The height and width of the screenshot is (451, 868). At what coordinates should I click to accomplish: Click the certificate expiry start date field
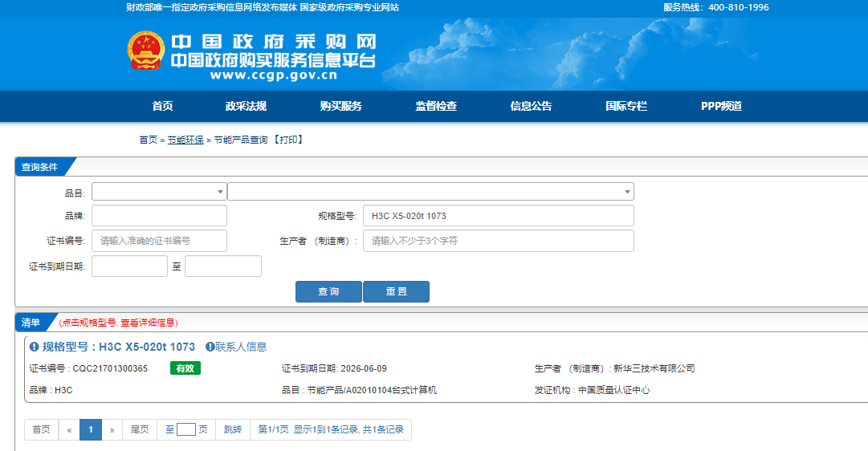(x=129, y=266)
